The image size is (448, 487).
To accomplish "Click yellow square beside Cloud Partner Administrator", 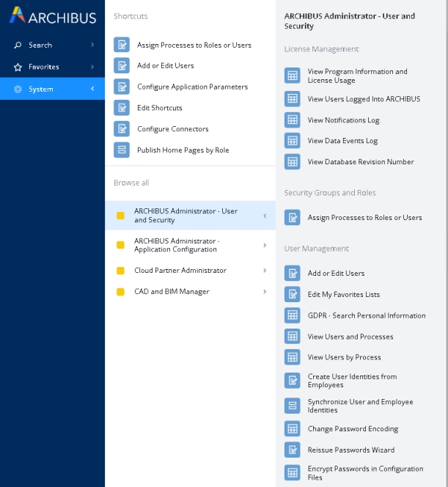I will point(120,271).
